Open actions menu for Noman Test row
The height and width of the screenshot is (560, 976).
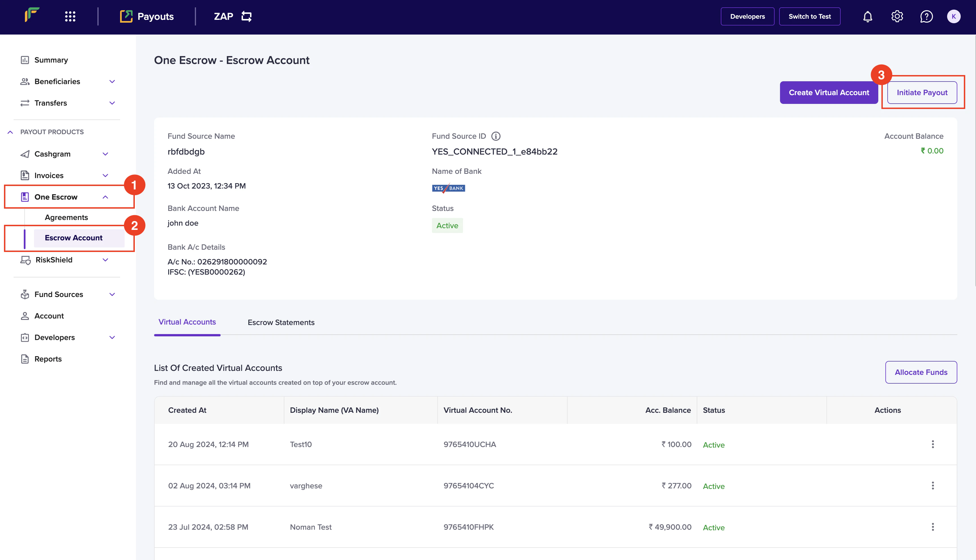[x=933, y=527]
